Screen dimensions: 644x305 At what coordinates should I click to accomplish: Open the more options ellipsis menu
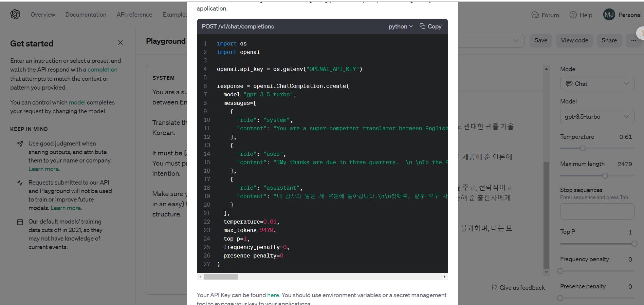633,40
